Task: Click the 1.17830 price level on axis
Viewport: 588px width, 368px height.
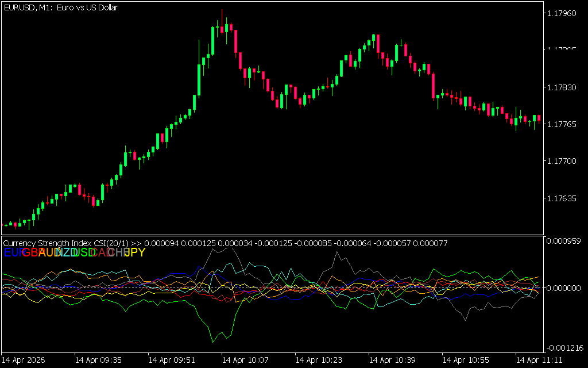Action: pos(564,87)
